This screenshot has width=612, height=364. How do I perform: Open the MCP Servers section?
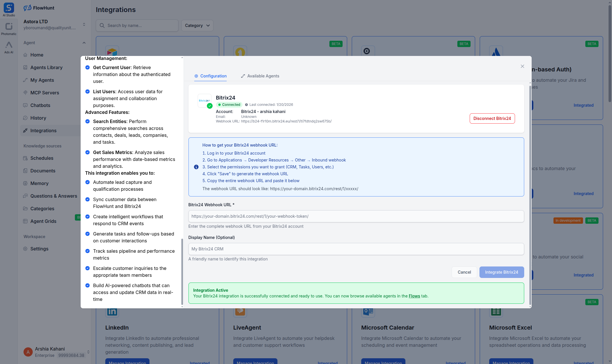point(45,93)
